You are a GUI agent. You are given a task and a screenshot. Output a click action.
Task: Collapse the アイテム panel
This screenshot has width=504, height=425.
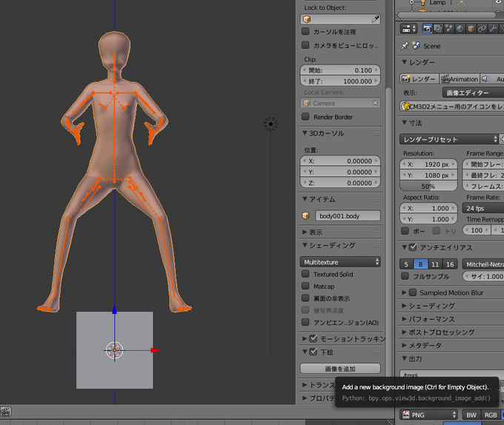[305, 199]
